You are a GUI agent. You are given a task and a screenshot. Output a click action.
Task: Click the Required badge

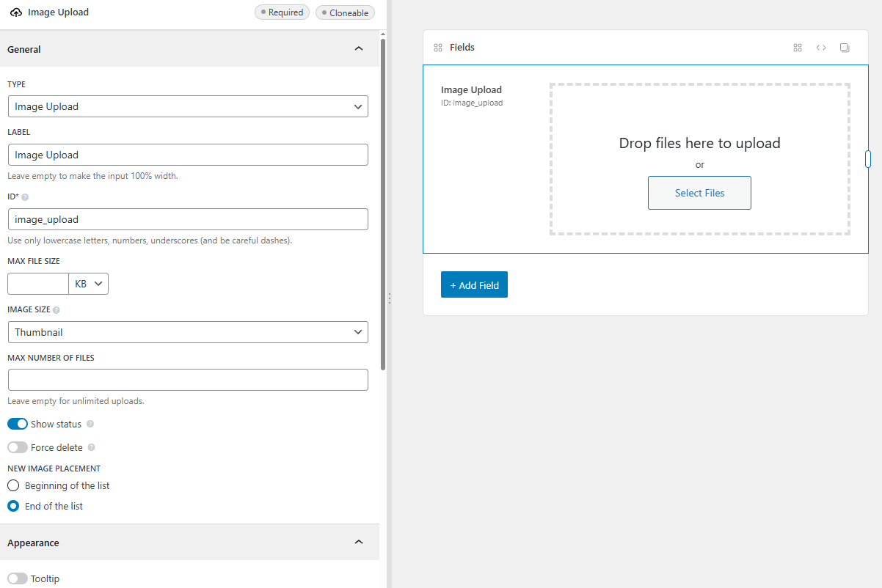(x=282, y=12)
